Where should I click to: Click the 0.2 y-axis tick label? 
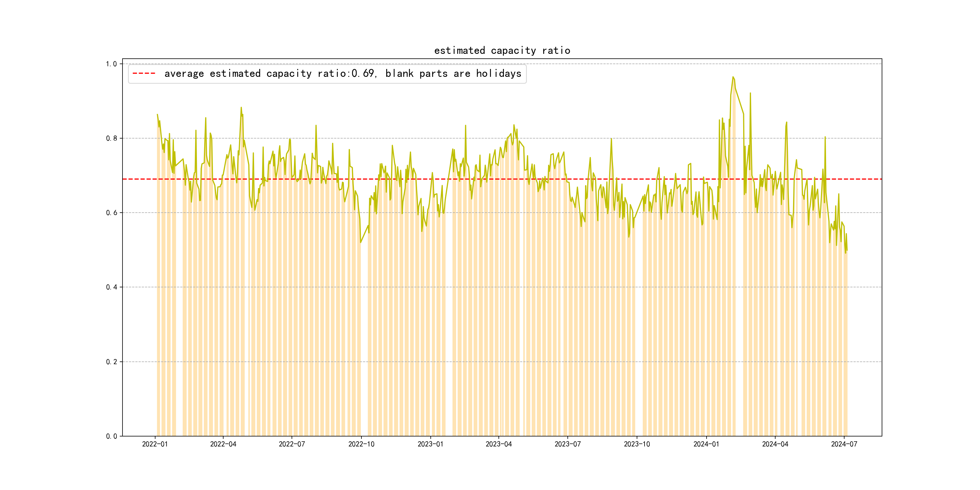pos(112,362)
